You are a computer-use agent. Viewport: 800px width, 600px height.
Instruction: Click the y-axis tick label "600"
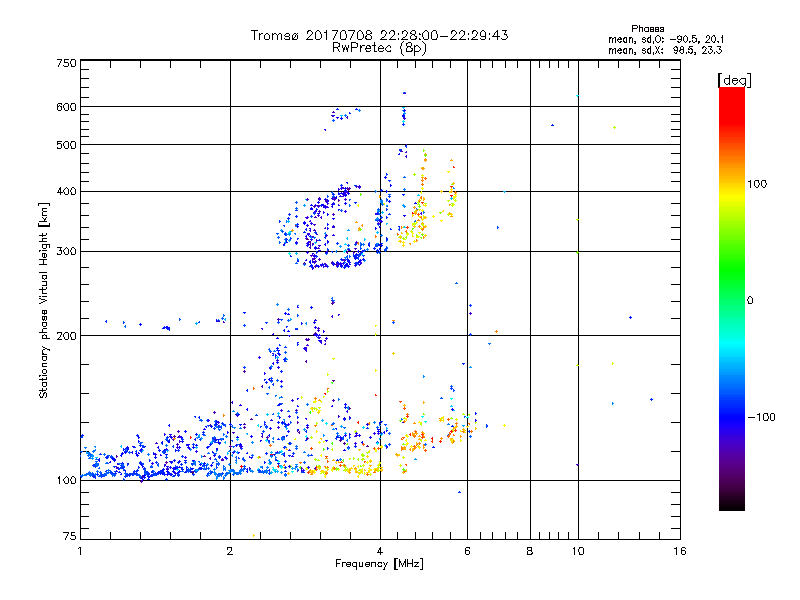click(67, 107)
